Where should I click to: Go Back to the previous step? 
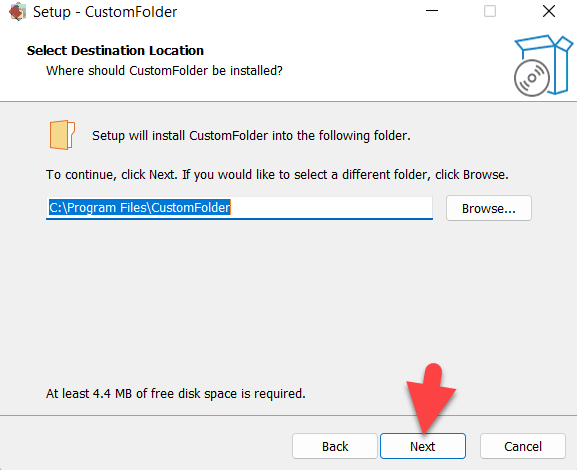tap(335, 446)
